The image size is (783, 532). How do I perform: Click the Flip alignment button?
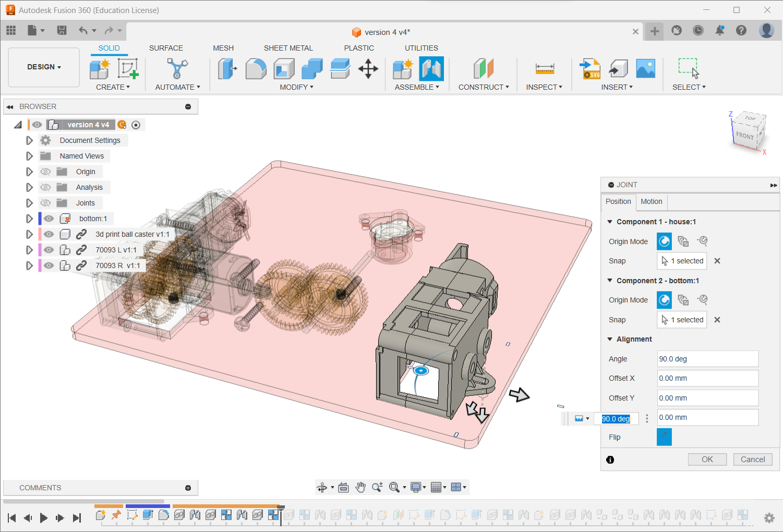pyautogui.click(x=664, y=437)
